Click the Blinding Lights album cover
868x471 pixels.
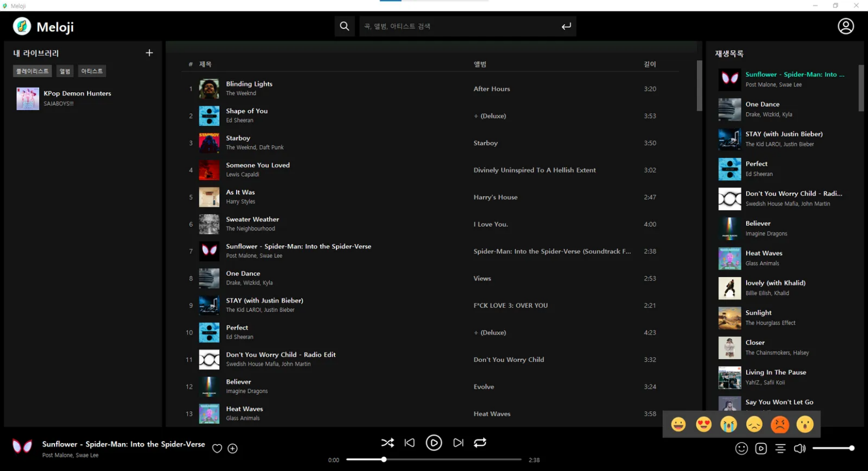tap(209, 89)
